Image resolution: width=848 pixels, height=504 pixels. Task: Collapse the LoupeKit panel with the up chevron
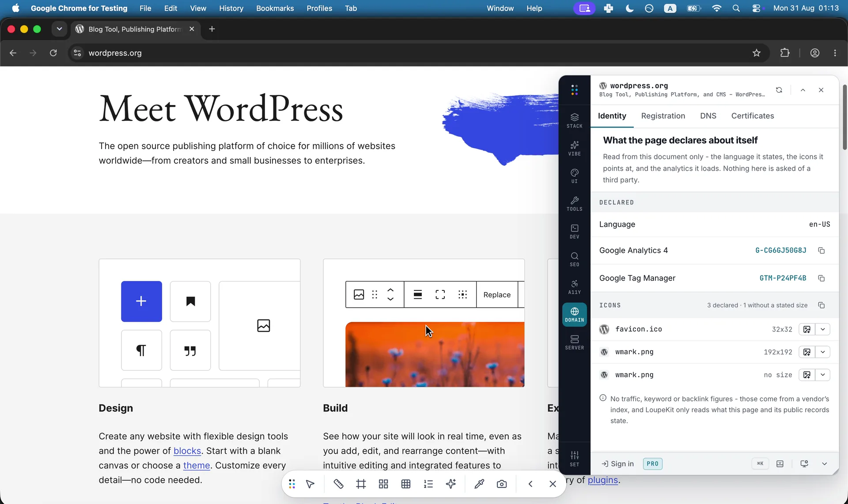(x=803, y=90)
